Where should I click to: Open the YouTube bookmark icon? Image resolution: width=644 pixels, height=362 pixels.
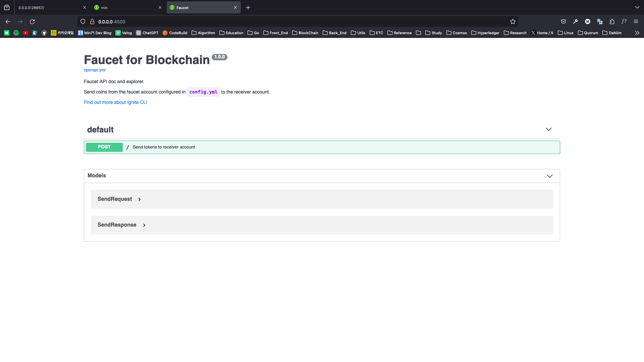(x=25, y=33)
